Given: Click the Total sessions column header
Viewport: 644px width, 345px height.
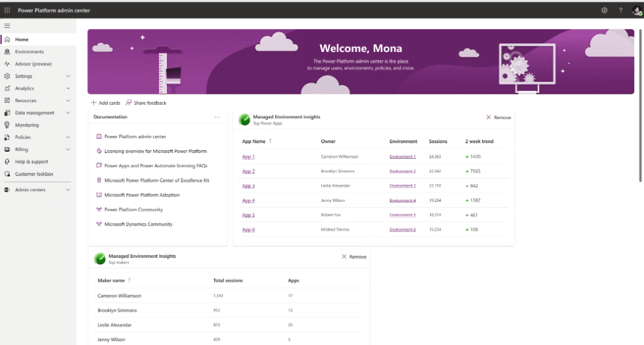Looking at the screenshot, I should tap(228, 280).
